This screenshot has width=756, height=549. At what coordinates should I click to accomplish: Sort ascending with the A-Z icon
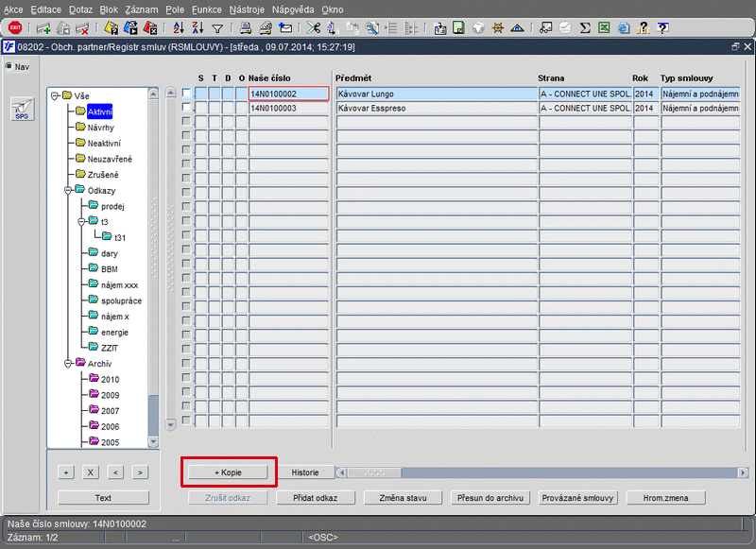tap(179, 28)
